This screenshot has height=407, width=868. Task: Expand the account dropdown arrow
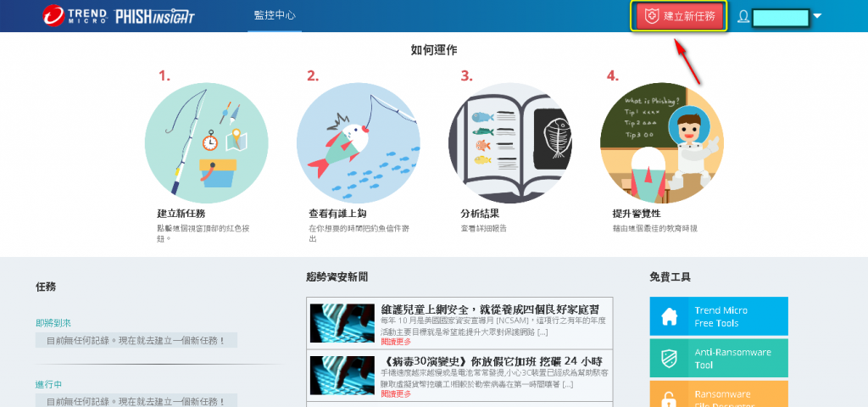(x=816, y=17)
